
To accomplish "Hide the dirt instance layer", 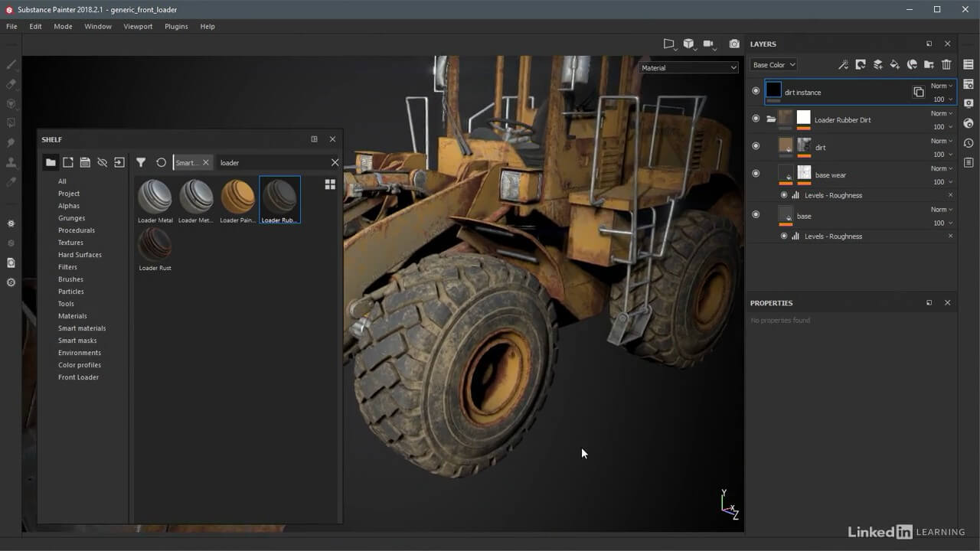I will click(x=756, y=91).
